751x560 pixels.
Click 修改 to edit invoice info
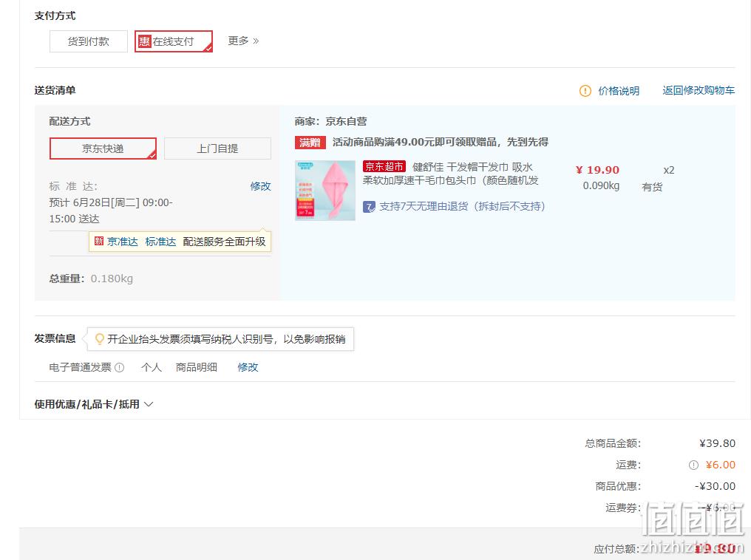tap(248, 367)
